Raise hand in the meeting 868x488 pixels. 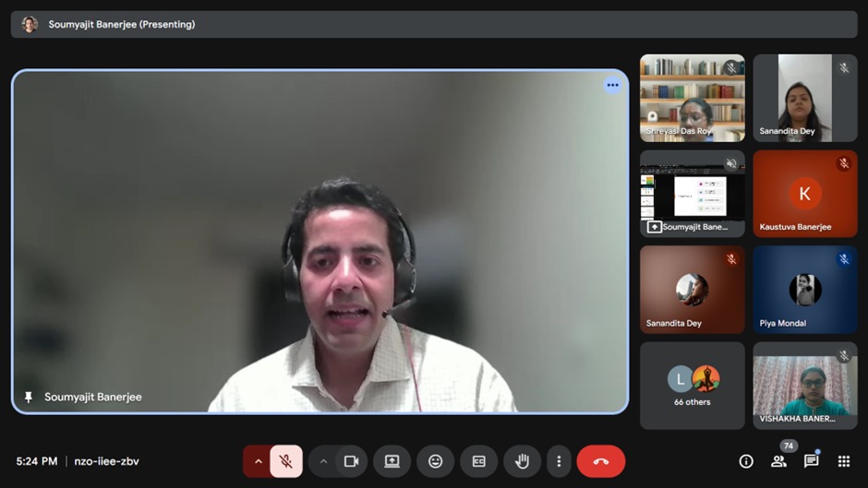coord(522,461)
